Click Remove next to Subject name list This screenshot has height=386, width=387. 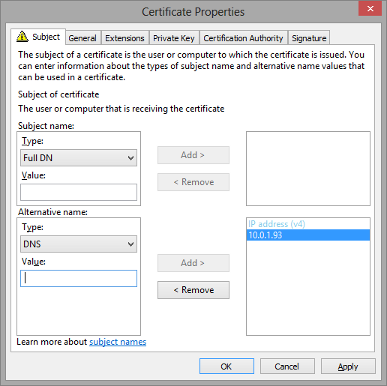(x=193, y=182)
